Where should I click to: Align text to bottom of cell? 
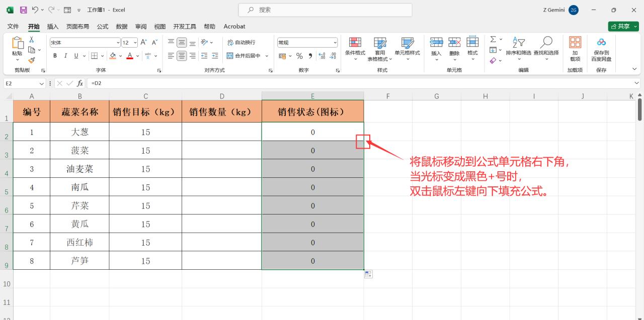pos(192,43)
